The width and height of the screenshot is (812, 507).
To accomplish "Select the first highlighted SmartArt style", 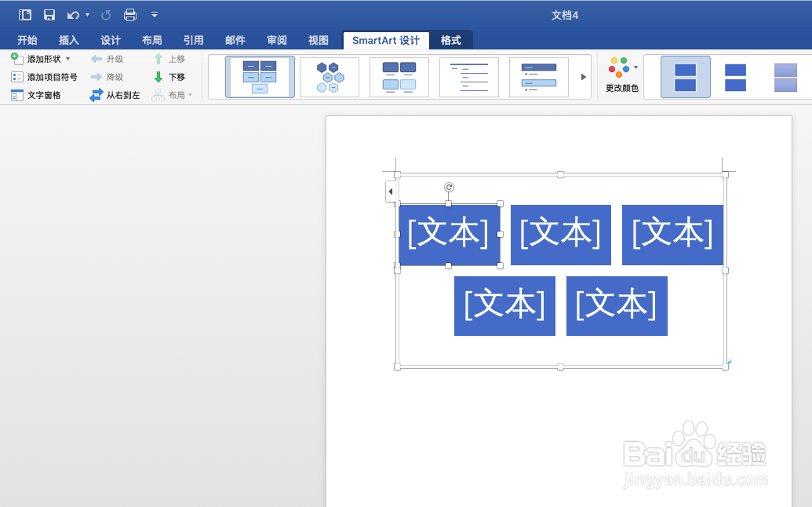I will [x=685, y=77].
